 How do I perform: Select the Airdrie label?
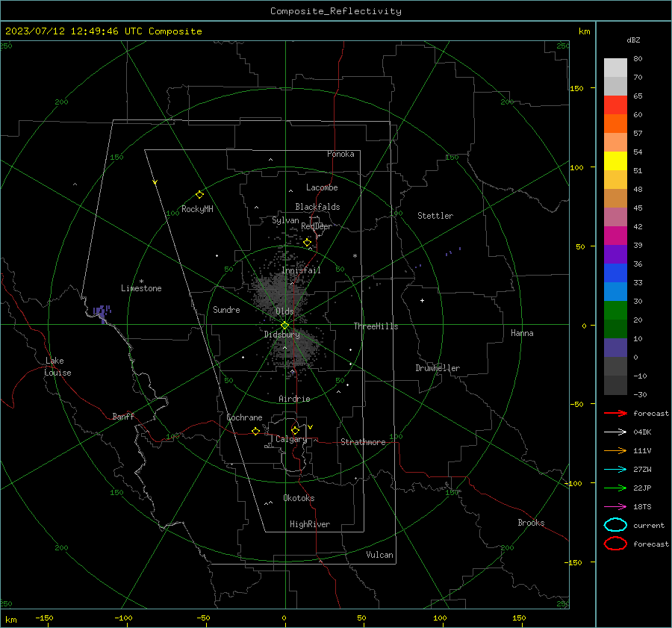click(x=294, y=399)
